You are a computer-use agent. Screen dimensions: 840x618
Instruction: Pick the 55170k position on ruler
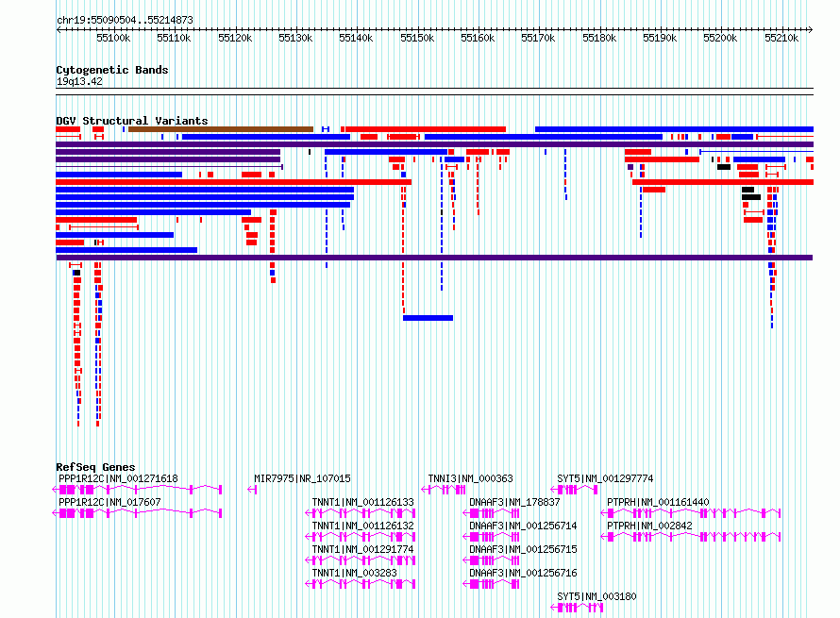click(x=538, y=38)
